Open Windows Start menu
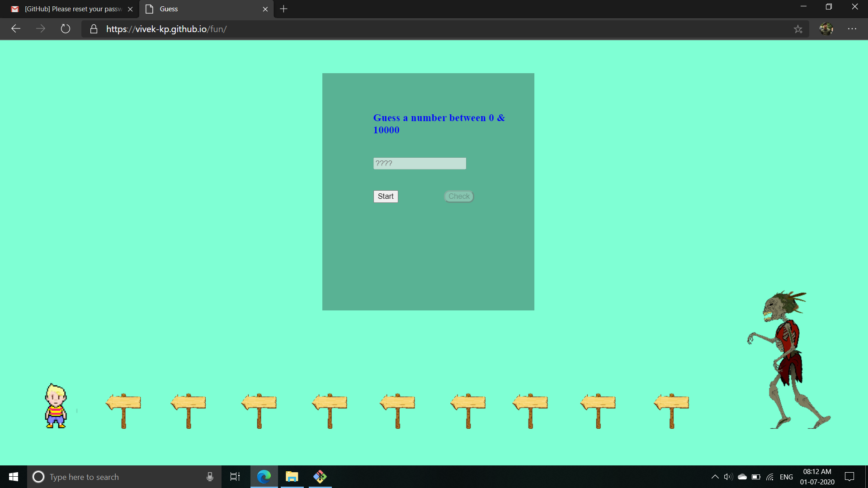868x488 pixels. coord(14,477)
